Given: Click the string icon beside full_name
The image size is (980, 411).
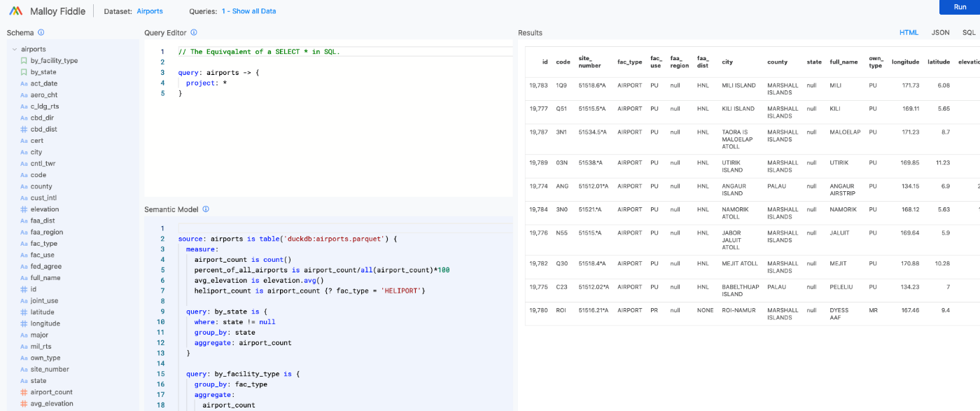Looking at the screenshot, I should (24, 278).
